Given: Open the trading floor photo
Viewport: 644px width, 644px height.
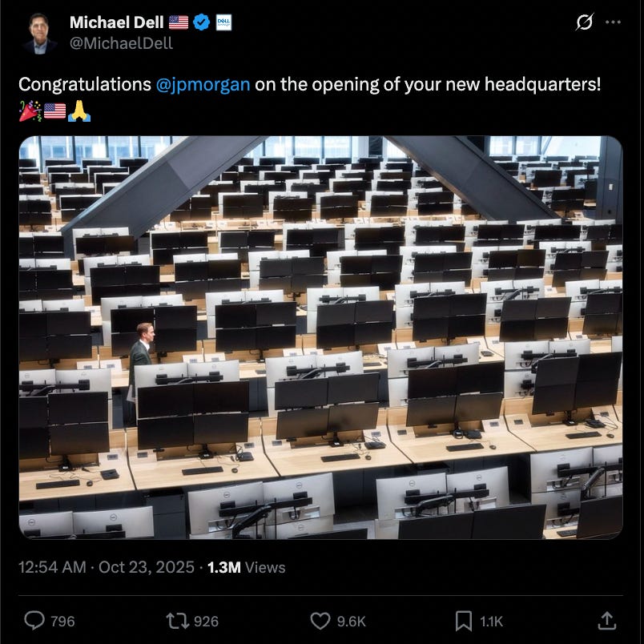Looking at the screenshot, I should click(x=320, y=337).
